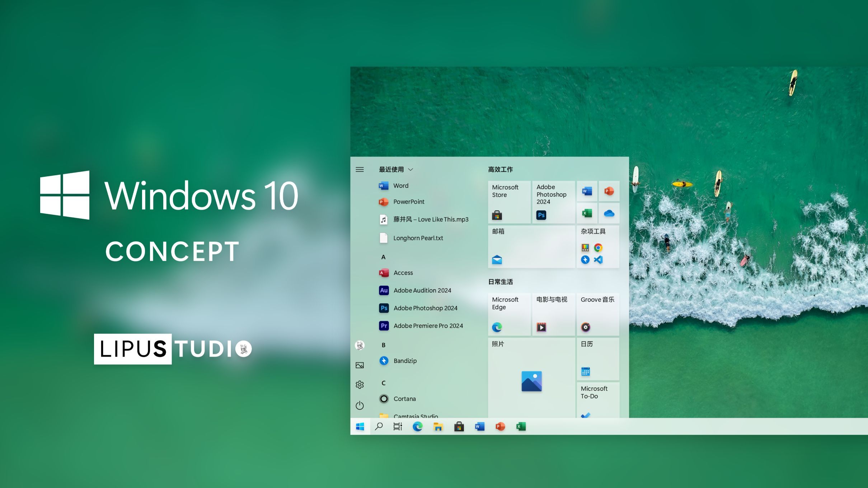The image size is (868, 488).
Task: Open the Microsoft To-Do tile
Action: (598, 400)
